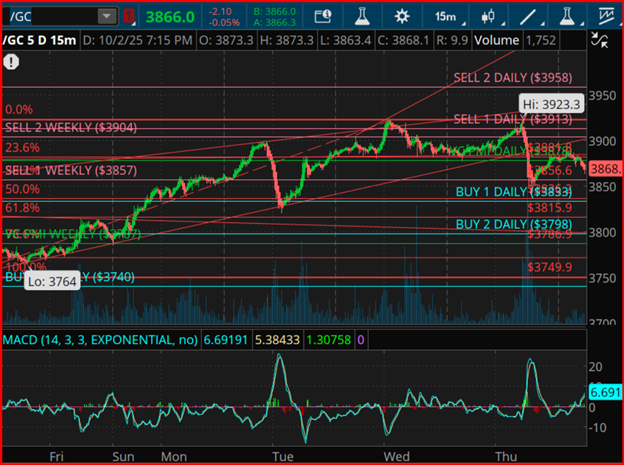Open the symbol selector dropdown arrow
This screenshot has height=465, width=624.
107,17
